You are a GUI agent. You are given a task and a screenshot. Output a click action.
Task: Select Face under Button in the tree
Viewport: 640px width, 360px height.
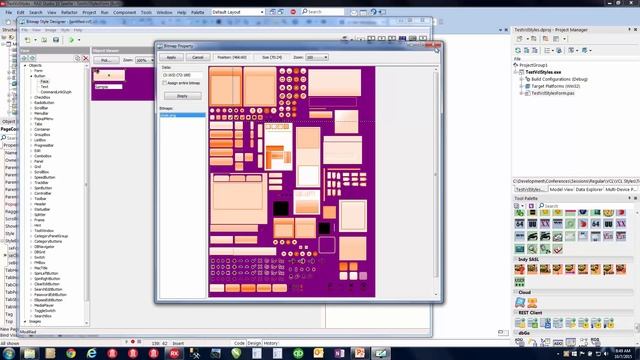tap(44, 81)
